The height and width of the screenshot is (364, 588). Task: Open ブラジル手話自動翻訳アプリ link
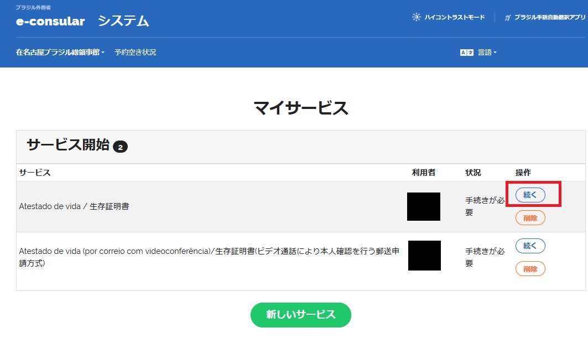(x=549, y=17)
